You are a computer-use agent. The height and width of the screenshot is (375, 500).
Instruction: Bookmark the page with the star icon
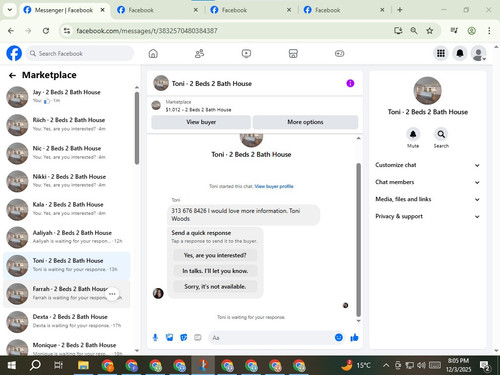point(430,31)
